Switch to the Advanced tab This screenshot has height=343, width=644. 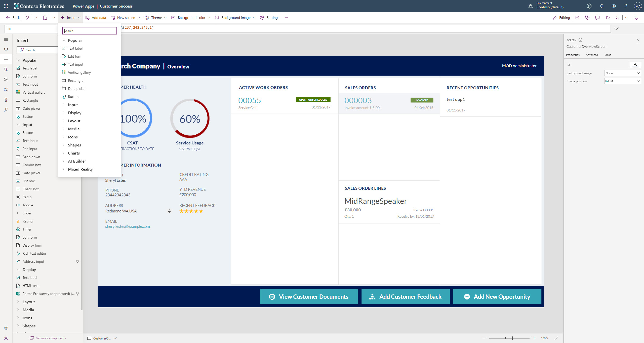[592, 55]
